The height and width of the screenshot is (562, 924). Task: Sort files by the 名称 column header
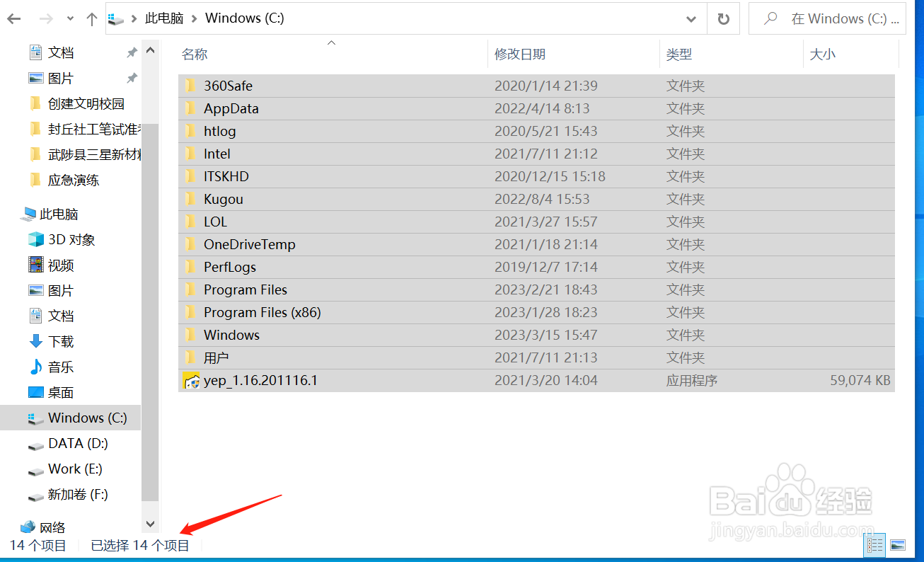click(195, 55)
